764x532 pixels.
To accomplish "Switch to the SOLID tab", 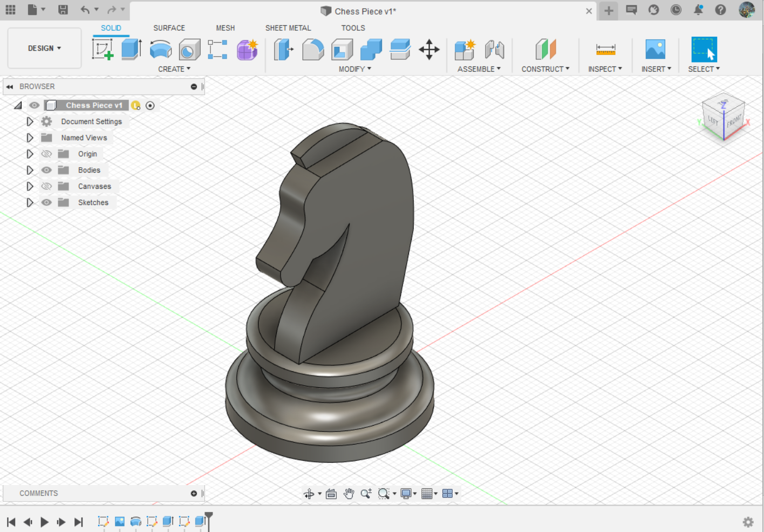I will (x=111, y=28).
